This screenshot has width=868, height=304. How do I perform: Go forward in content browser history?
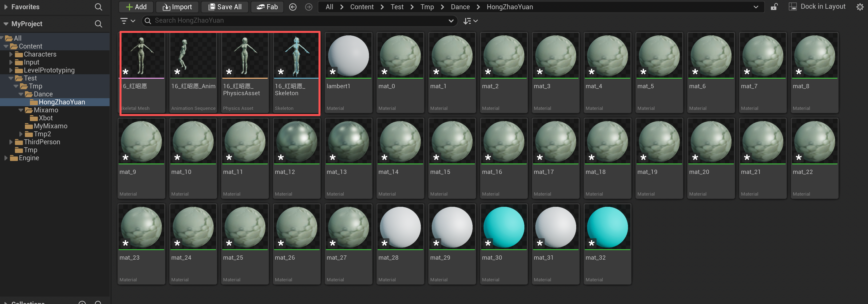(308, 7)
